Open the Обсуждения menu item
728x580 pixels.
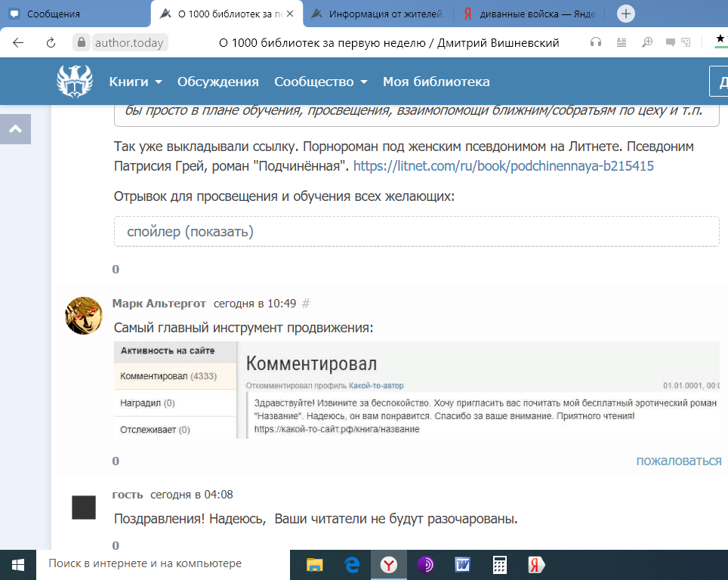pyautogui.click(x=217, y=82)
